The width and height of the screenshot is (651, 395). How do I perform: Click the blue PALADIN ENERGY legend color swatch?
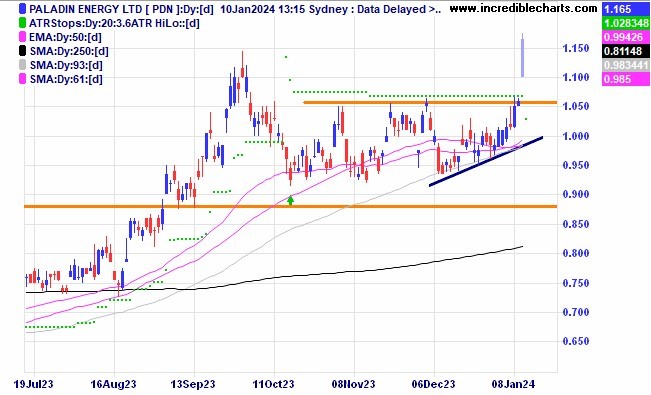click(x=23, y=9)
